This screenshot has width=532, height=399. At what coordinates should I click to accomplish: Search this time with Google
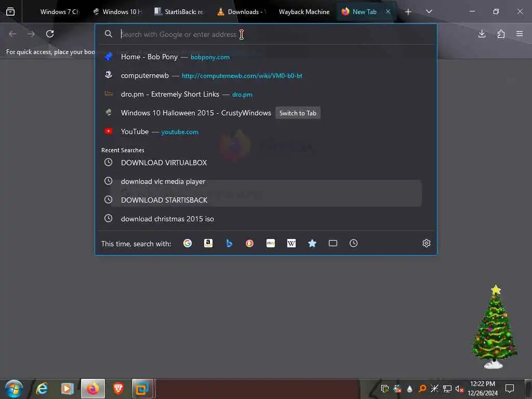(x=187, y=243)
